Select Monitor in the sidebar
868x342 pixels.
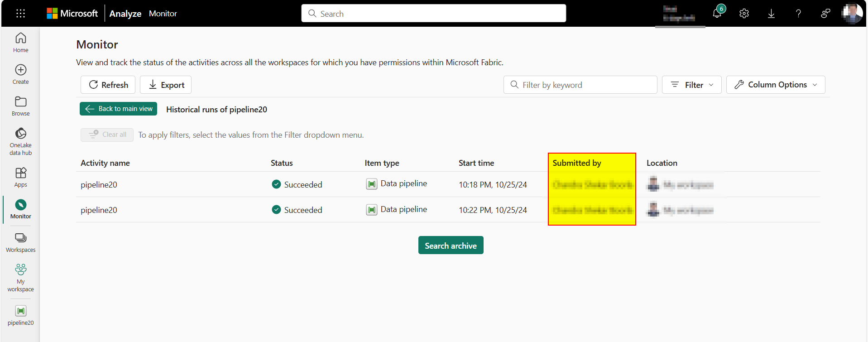pos(21,209)
